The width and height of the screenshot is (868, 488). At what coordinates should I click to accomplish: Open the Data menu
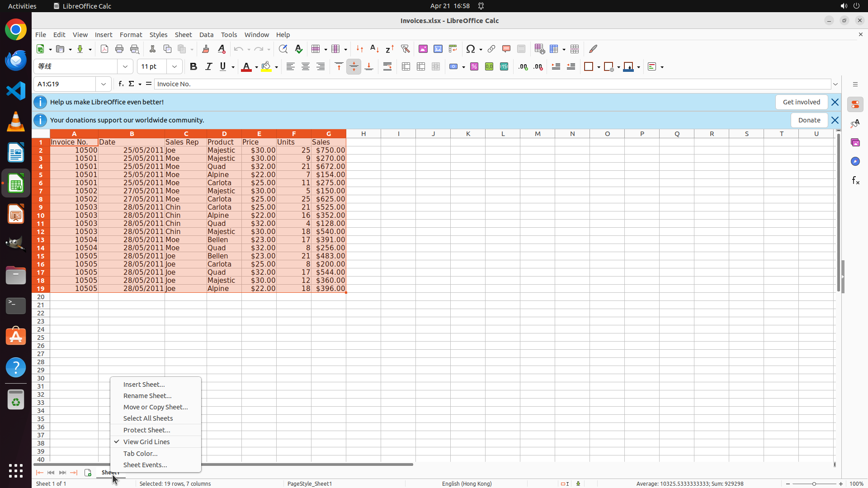pos(206,35)
